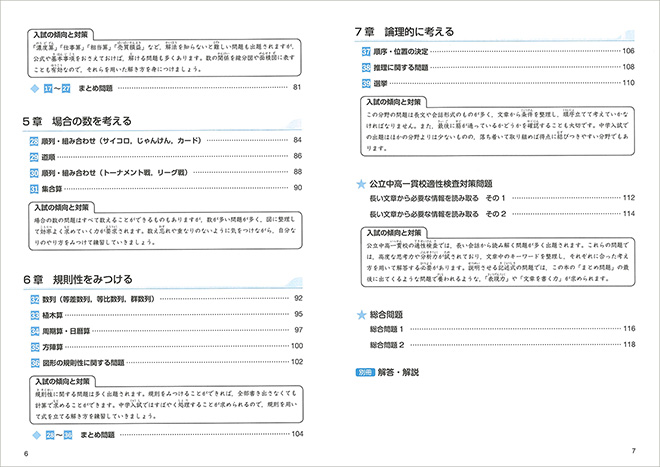Click the star icon beside 公立中高一貫校適性検査対策問題
The width and height of the screenshot is (660, 467).
point(361,184)
